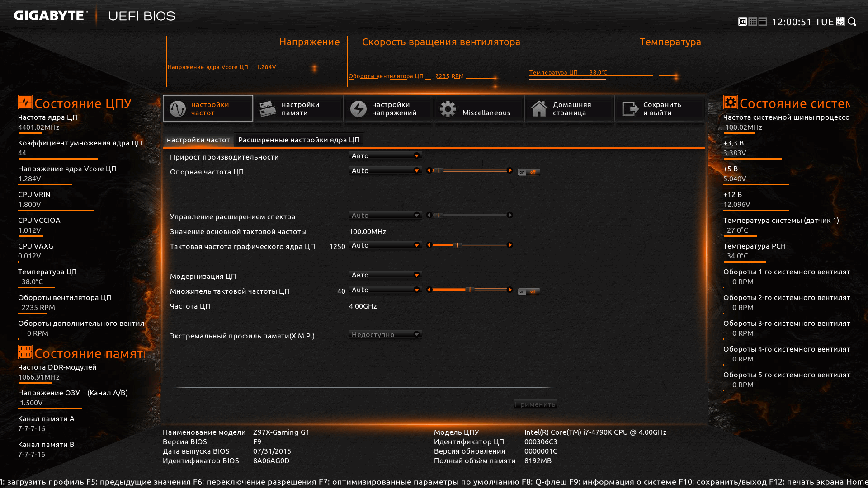Open 'Расширенные настройки ядра ЦП' sub-tab
Screen dimensions: 868x488
[x=299, y=140]
